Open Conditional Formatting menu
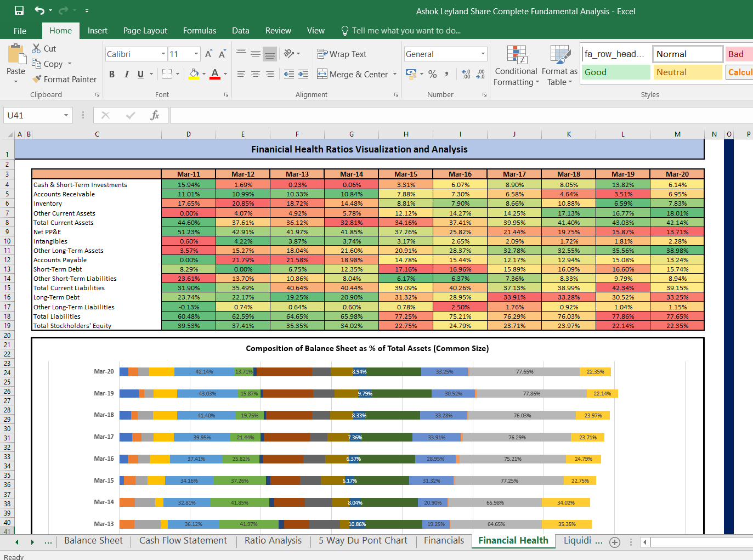753x560 pixels. [516, 66]
